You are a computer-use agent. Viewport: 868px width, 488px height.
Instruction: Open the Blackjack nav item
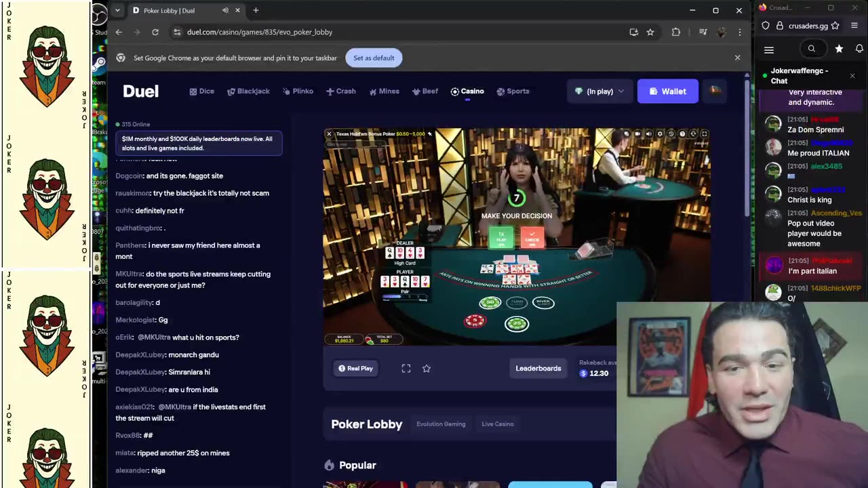pyautogui.click(x=248, y=91)
